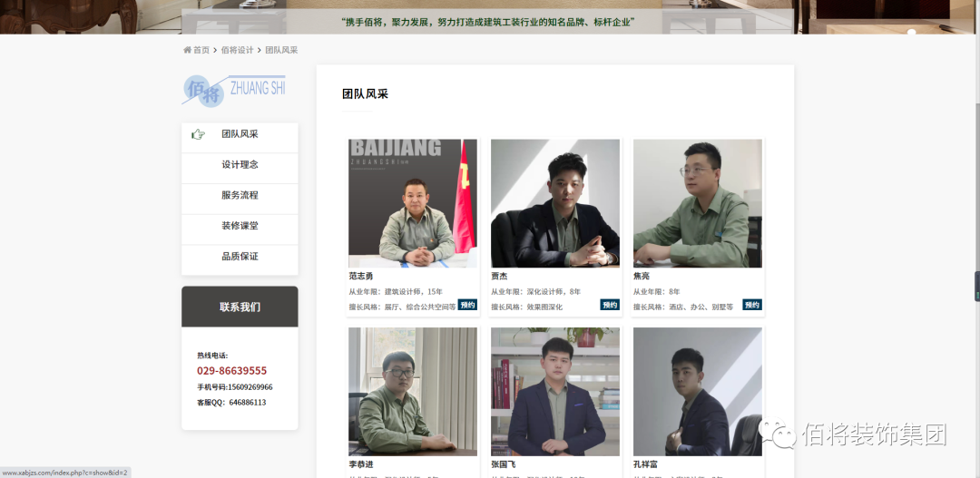980x478 pixels.
Task: Click hotline number 029-86639555
Action: tap(232, 371)
